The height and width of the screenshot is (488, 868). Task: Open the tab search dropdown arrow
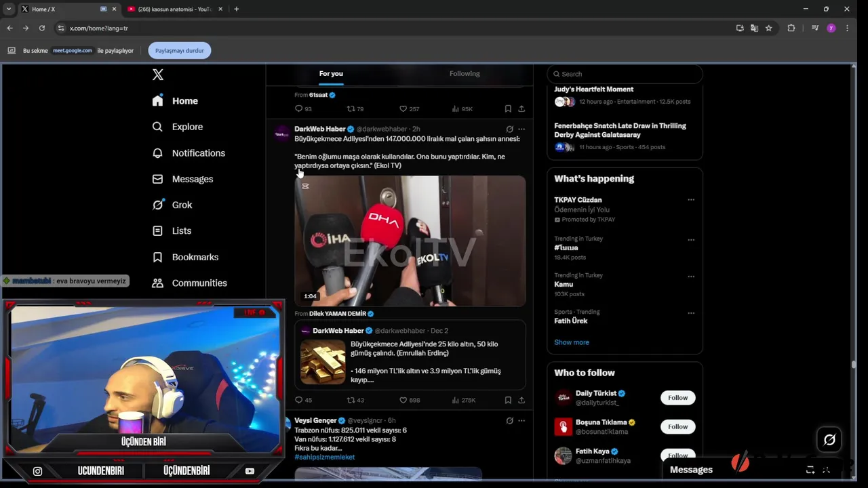tap(9, 9)
